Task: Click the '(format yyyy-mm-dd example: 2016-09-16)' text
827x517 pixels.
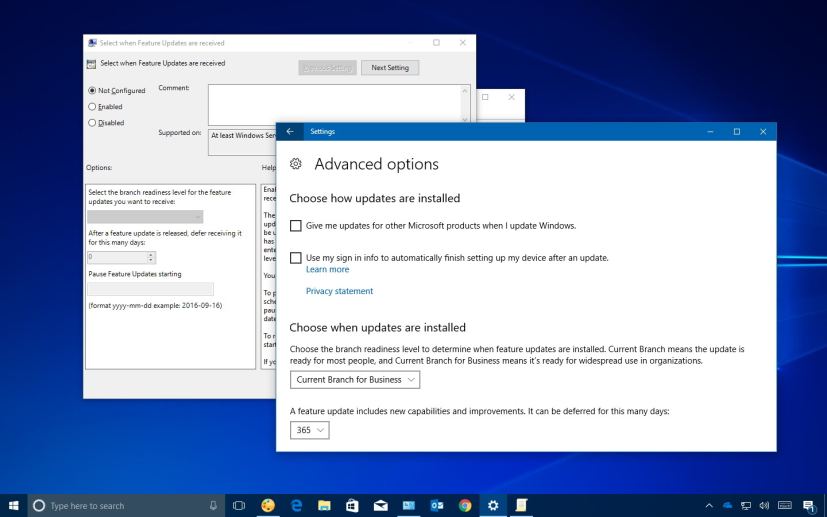Action: pos(155,305)
